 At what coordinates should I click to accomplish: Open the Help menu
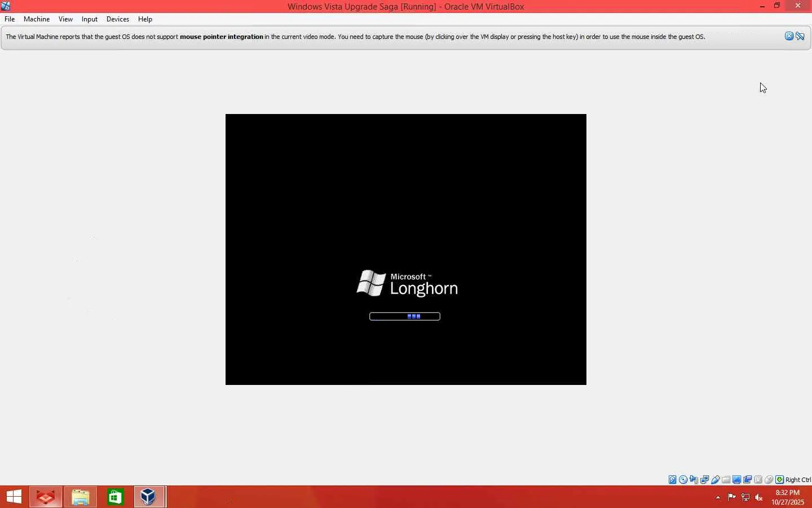[145, 19]
